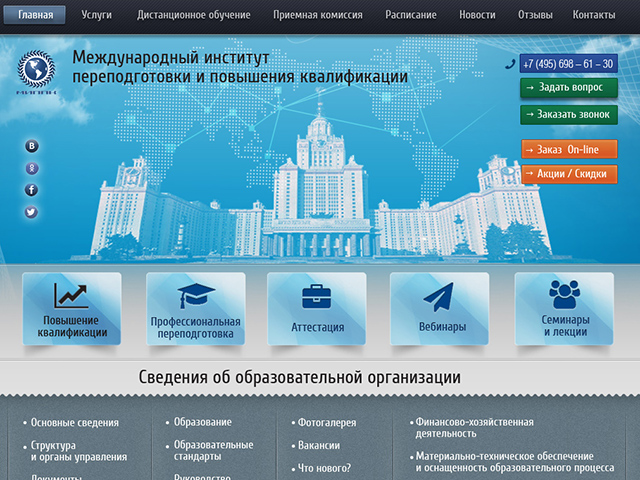This screenshot has height=480, width=640.
Task: Click the Задать вопрос button
Action: click(x=569, y=88)
